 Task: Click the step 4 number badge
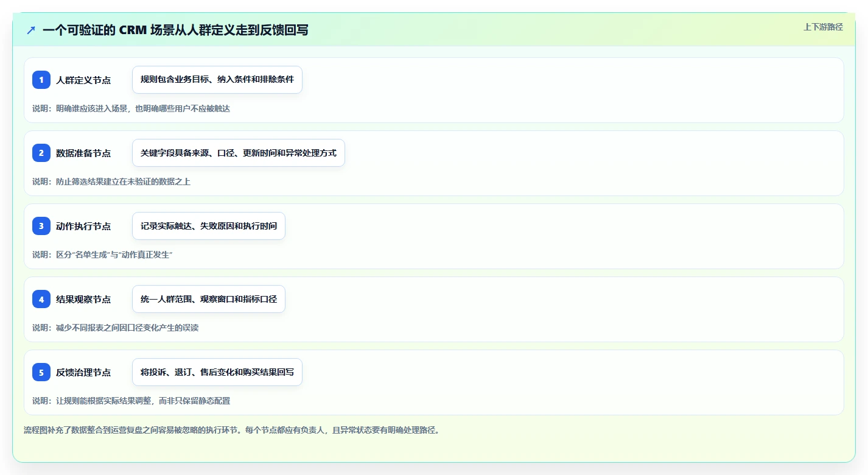click(41, 299)
